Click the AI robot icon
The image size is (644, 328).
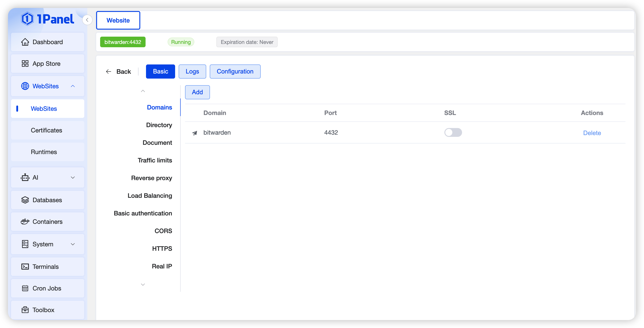[x=25, y=177]
